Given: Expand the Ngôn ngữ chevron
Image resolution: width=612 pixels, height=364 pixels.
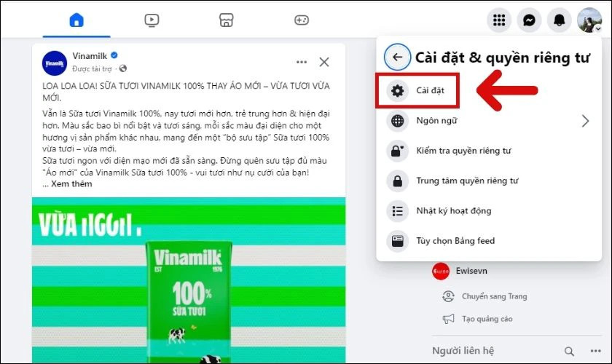Looking at the screenshot, I should (585, 121).
